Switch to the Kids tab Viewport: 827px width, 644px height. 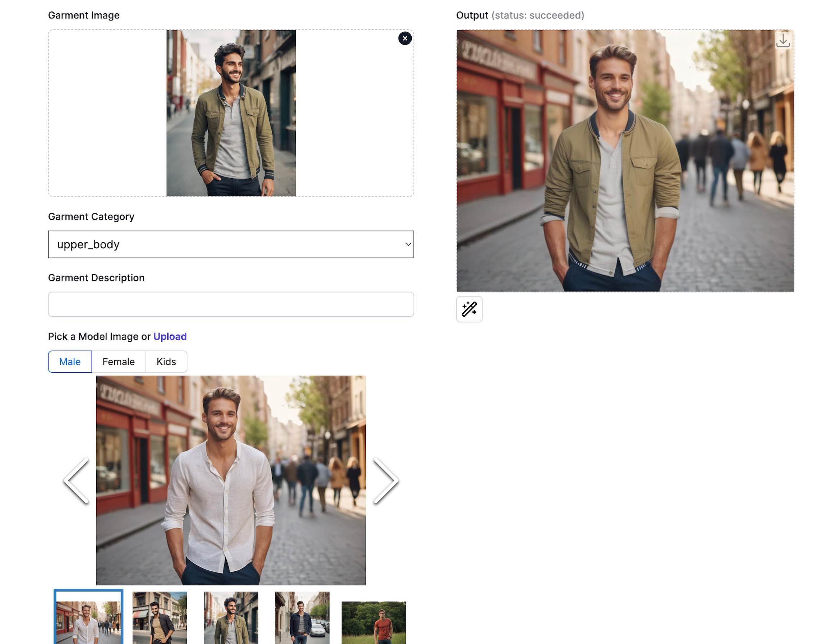(166, 362)
